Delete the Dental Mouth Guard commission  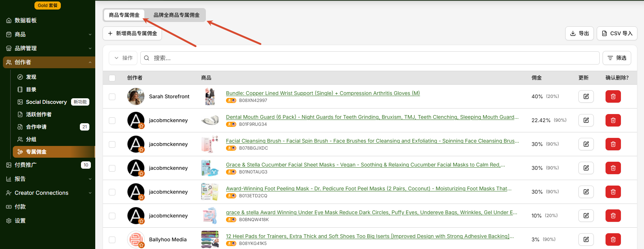click(613, 120)
